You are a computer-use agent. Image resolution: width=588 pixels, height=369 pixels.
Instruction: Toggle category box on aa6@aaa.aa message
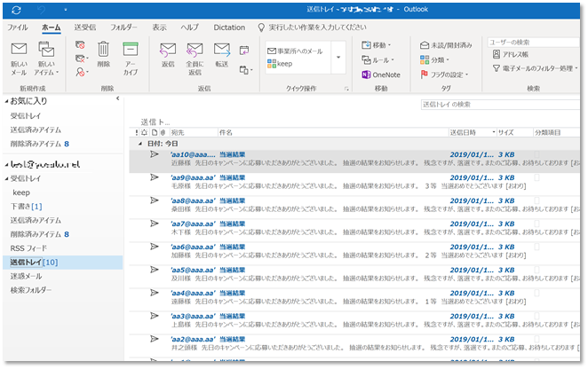coord(536,247)
